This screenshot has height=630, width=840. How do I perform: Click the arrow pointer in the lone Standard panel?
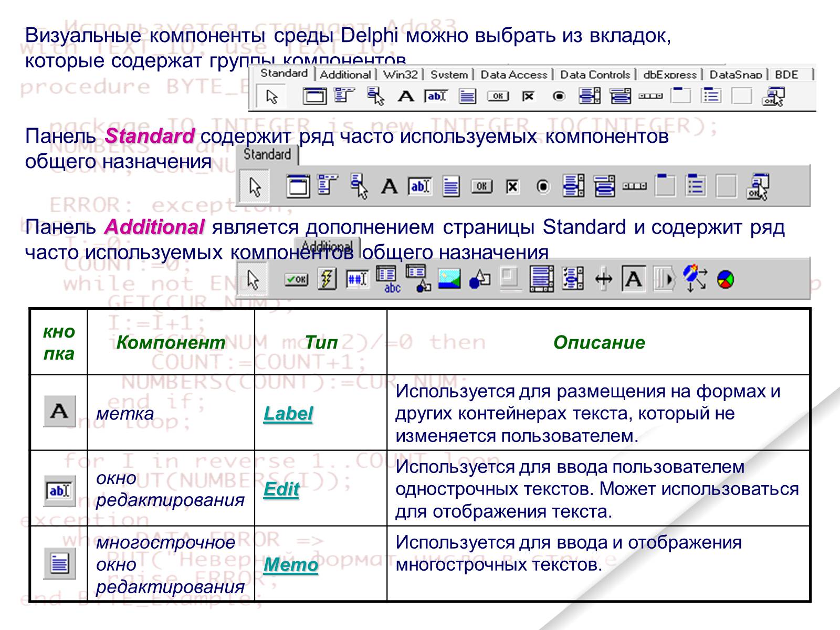[255, 187]
